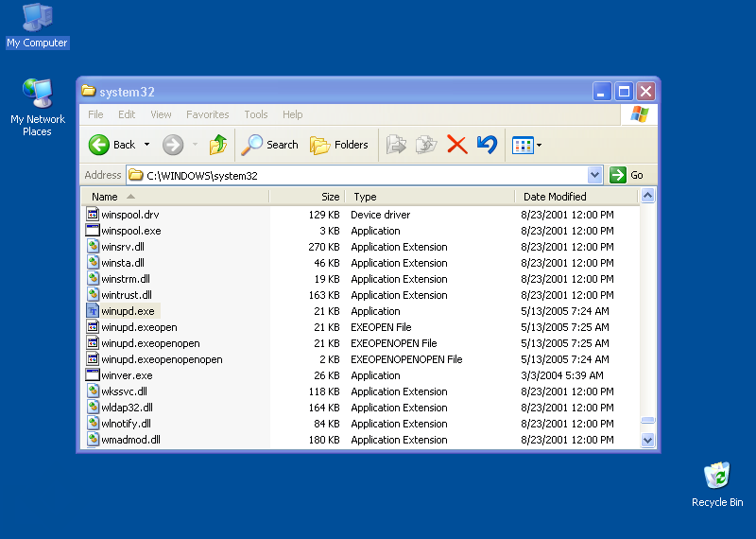Open the Views button menu
The image size is (756, 539).
tap(526, 145)
